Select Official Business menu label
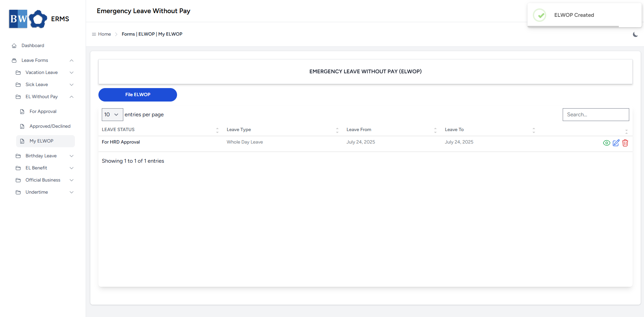 [x=43, y=180]
